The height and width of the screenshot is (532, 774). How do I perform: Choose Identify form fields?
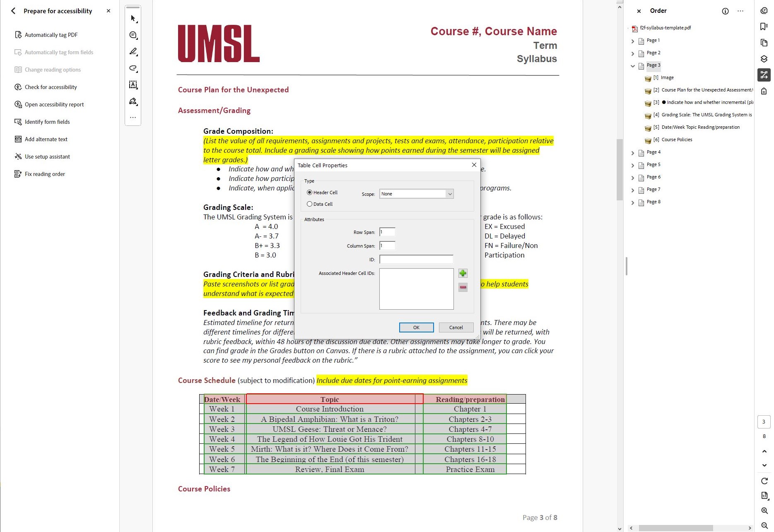pyautogui.click(x=47, y=122)
